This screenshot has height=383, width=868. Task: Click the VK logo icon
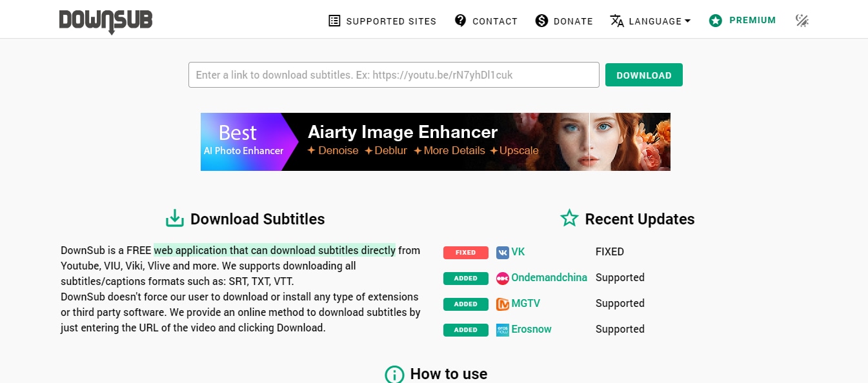502,252
